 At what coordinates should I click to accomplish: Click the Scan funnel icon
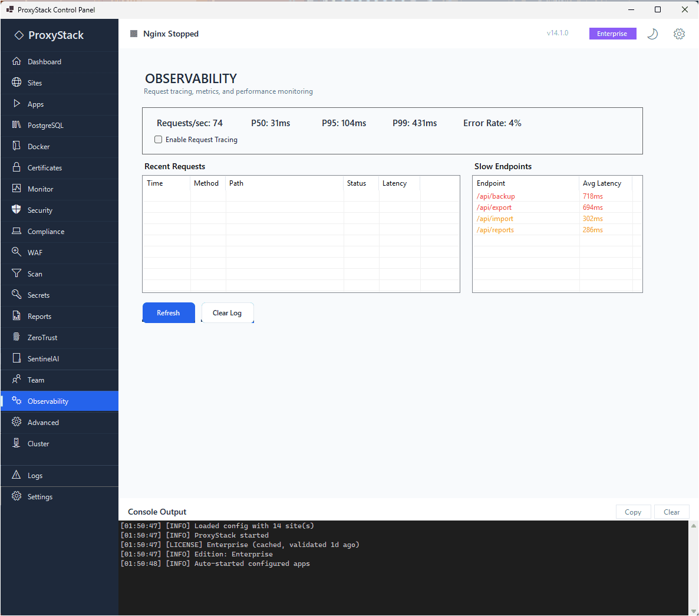(18, 274)
